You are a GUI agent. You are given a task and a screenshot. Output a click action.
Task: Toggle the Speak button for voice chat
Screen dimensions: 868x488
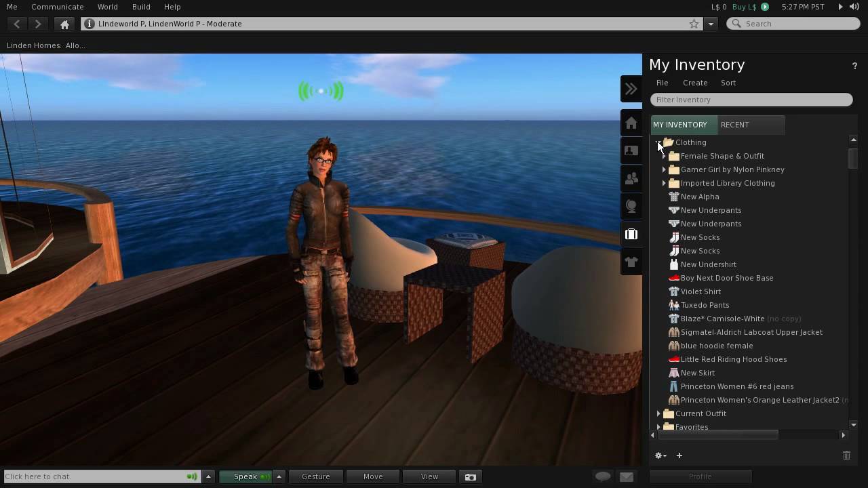pos(245,476)
